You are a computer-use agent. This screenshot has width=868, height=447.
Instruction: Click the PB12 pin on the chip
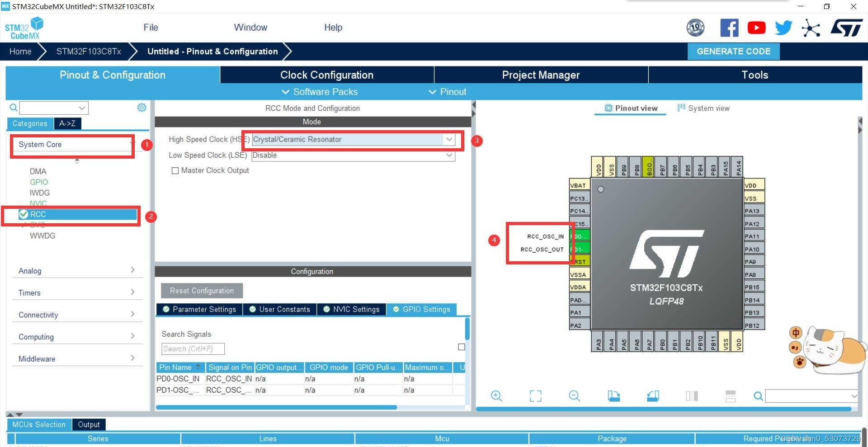pyautogui.click(x=754, y=325)
